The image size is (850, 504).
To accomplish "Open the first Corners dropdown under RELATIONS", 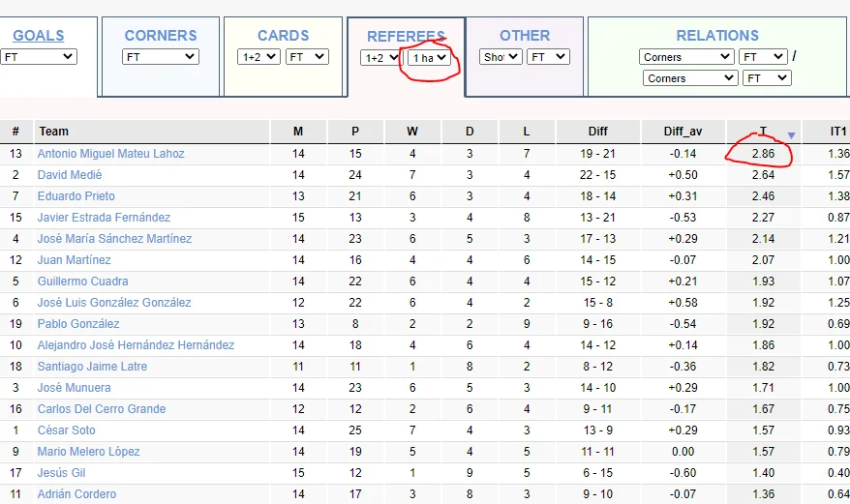I will point(686,57).
